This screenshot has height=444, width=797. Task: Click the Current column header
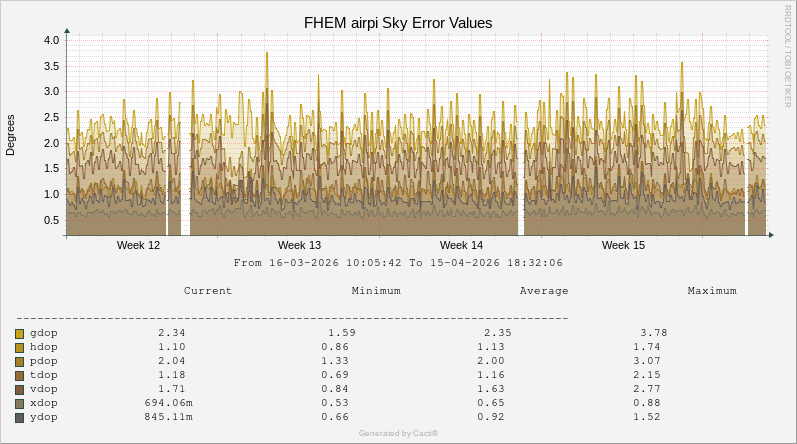click(x=208, y=291)
